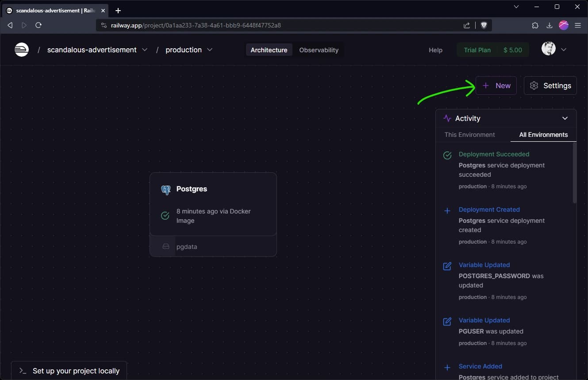588x380 pixels.
Task: Click the Deployment Succeeded activity link
Action: (x=494, y=154)
